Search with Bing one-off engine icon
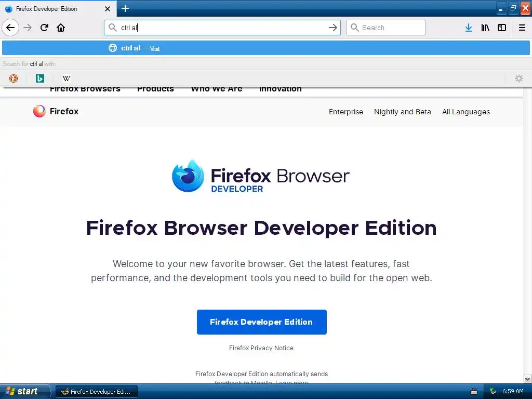The height and width of the screenshot is (399, 532). coord(39,78)
